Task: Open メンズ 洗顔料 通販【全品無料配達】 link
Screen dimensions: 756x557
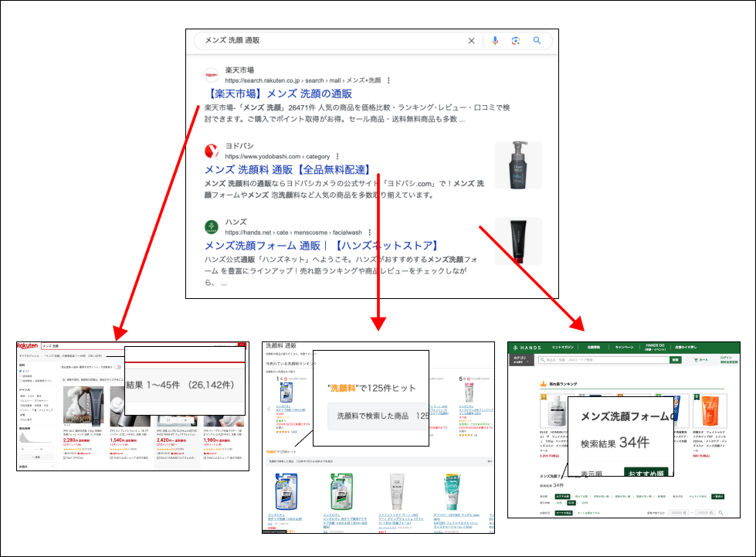Action: (x=288, y=170)
